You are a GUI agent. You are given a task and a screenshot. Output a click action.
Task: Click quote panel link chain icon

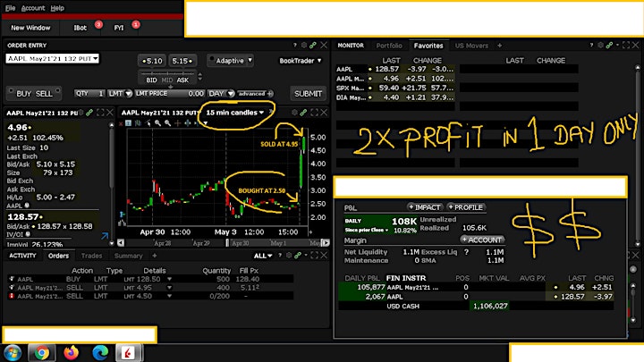pos(89,113)
